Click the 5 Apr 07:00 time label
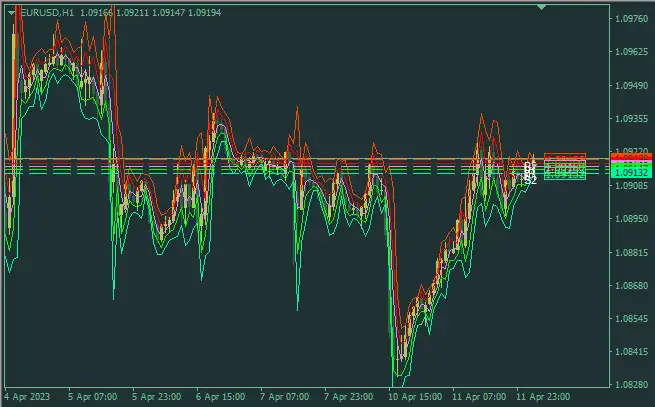The image size is (655, 407). 92,397
